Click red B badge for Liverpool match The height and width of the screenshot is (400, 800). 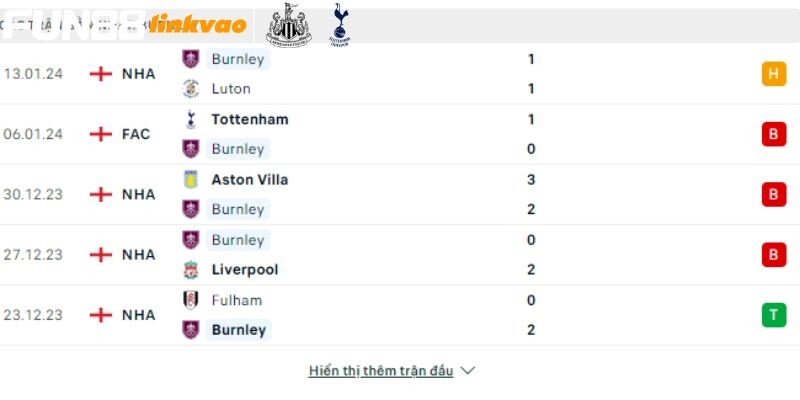[x=774, y=255]
